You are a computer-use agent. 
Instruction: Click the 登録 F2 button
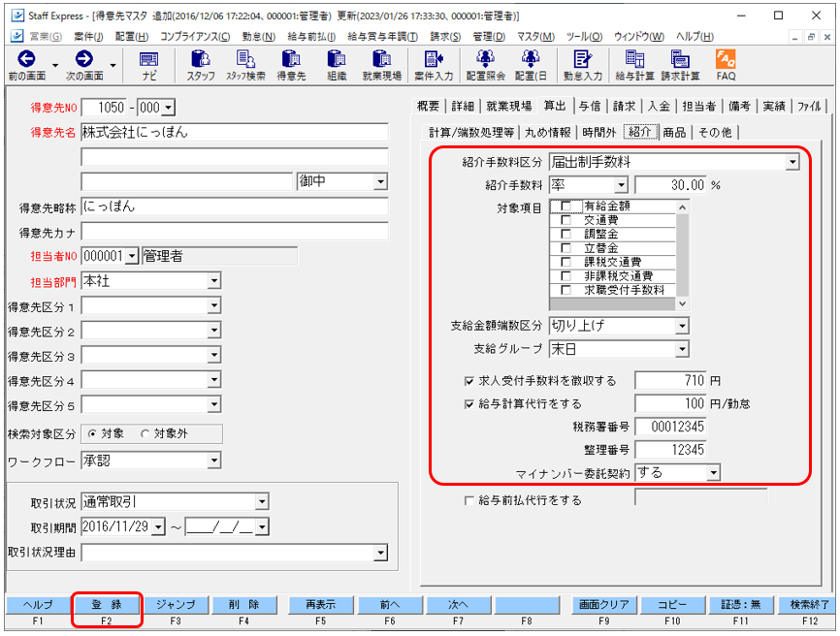pyautogui.click(x=107, y=605)
